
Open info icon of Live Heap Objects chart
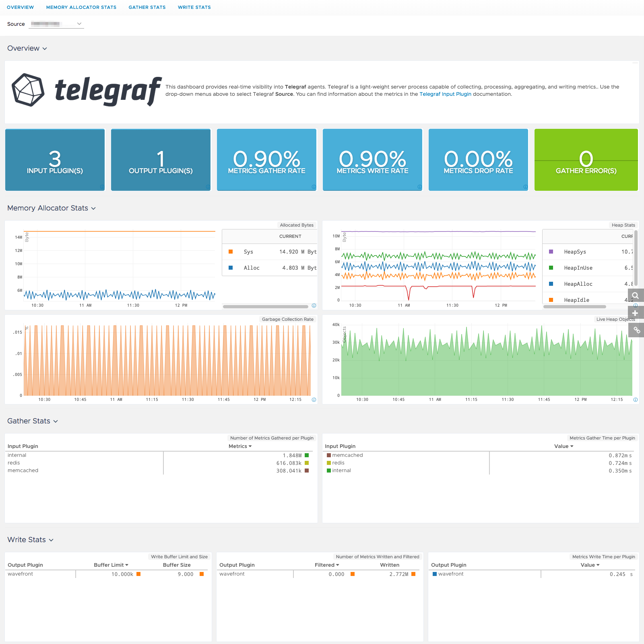(636, 400)
